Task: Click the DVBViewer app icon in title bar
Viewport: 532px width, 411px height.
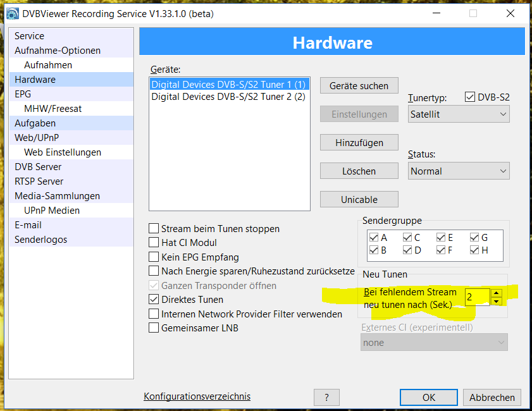Action: point(13,14)
